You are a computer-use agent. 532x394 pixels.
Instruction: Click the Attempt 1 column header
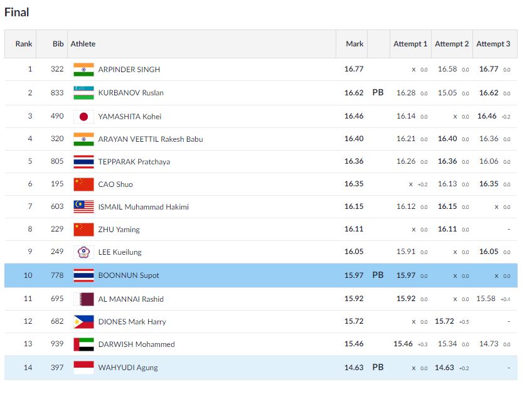coord(410,44)
